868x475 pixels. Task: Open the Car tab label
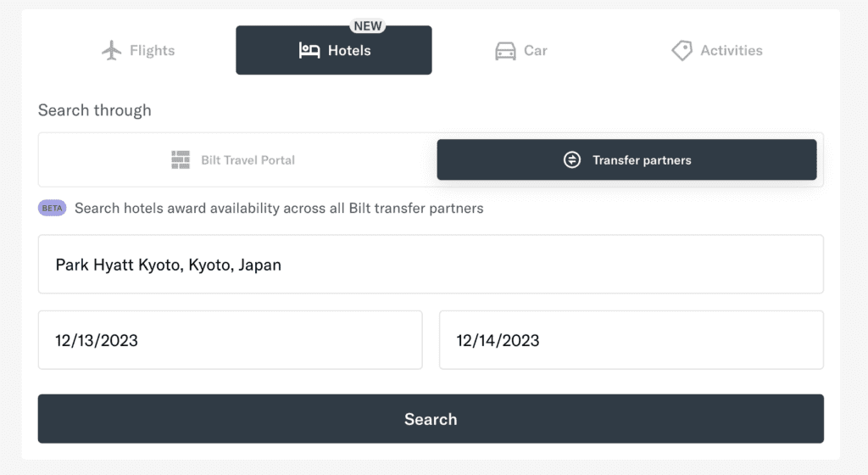[536, 51]
